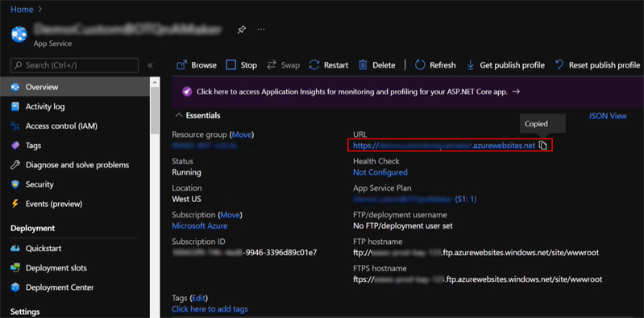
Task: Click the West US location value
Action: point(186,199)
